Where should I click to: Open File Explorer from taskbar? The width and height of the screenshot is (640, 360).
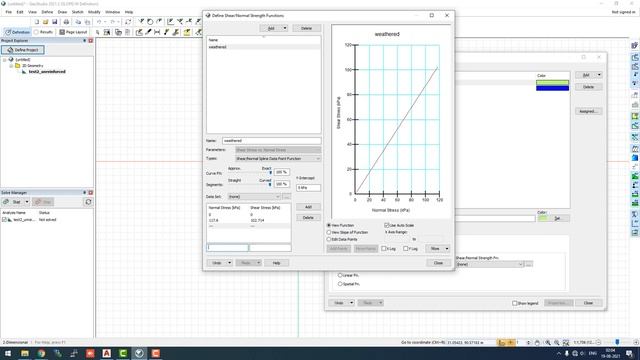25,353
